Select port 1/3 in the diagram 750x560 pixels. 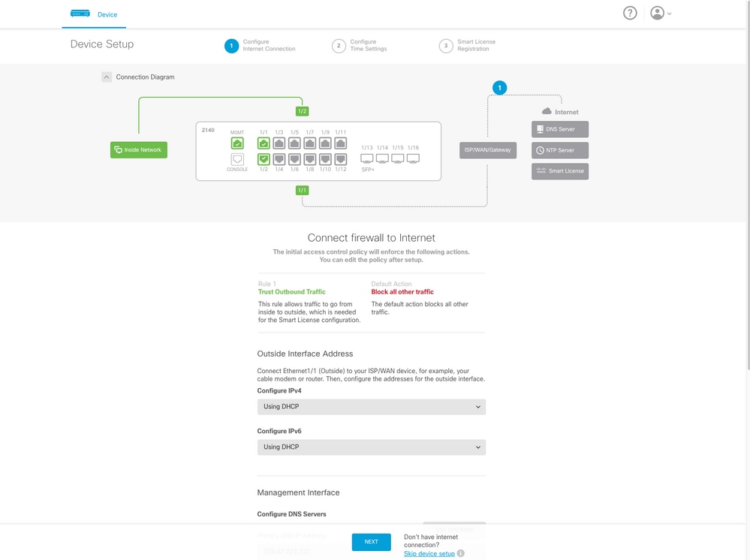(x=279, y=143)
